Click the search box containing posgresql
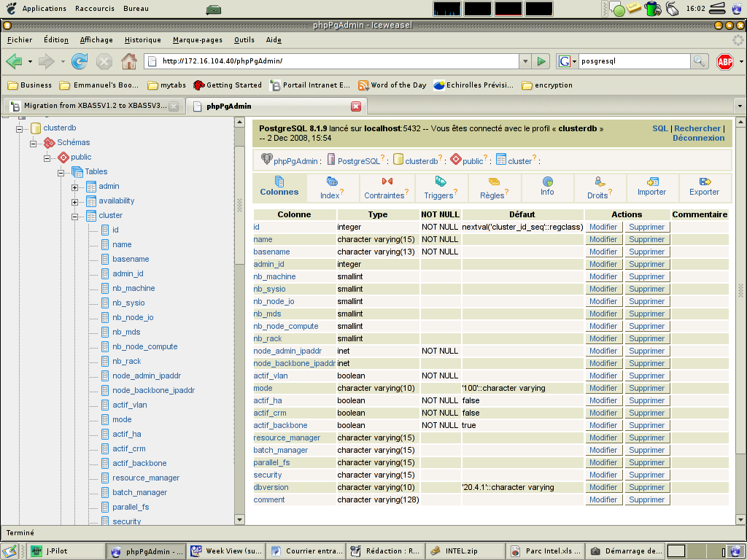 click(633, 62)
